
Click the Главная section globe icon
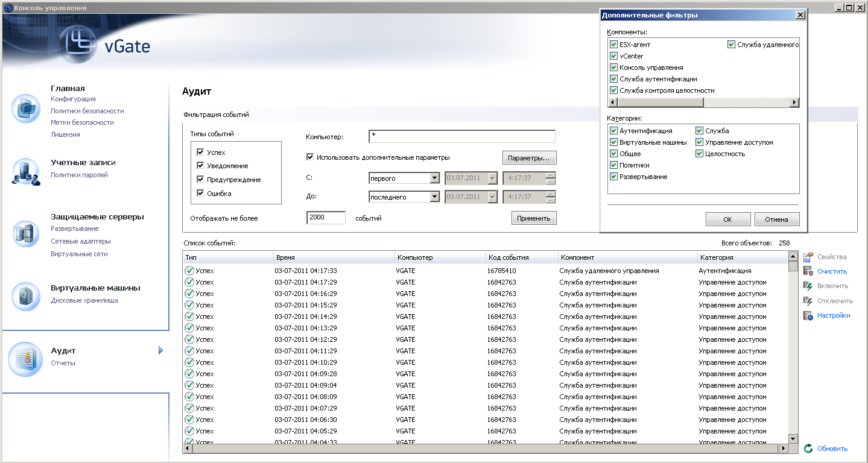(26, 109)
